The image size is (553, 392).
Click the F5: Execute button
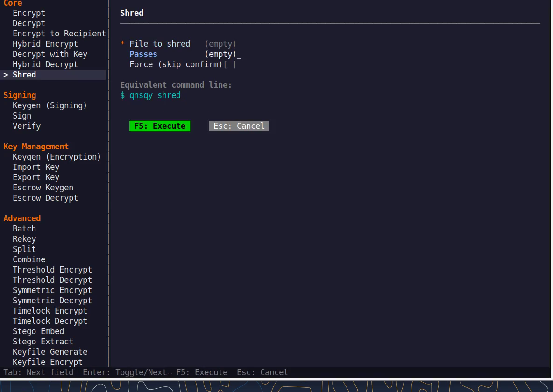(159, 126)
